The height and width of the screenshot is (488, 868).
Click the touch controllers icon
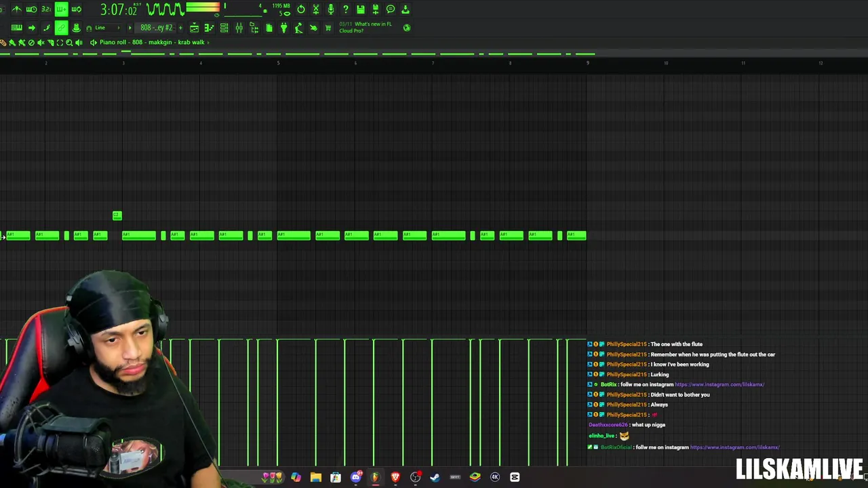313,28
